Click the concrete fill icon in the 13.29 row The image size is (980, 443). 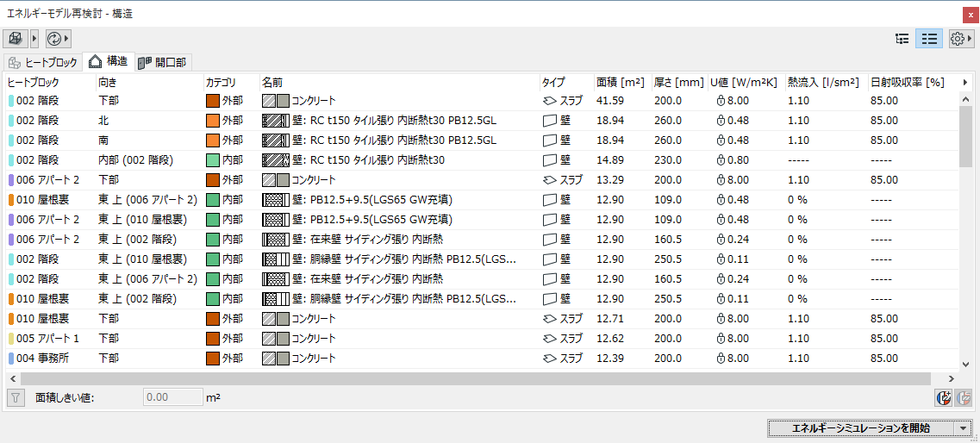click(276, 180)
